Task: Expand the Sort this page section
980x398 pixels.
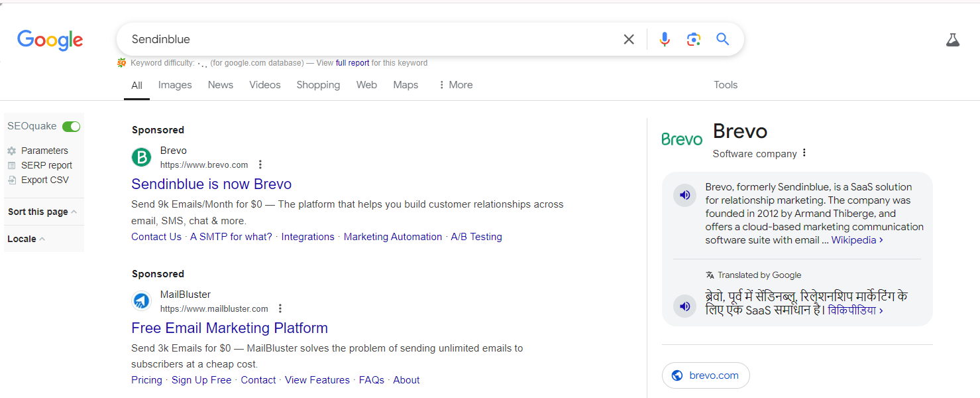Action: (x=42, y=212)
